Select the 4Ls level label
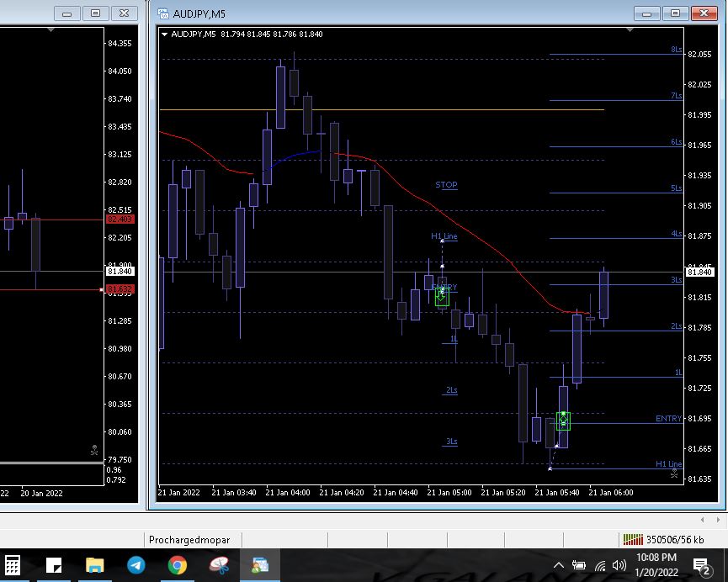The image size is (728, 582). (677, 234)
